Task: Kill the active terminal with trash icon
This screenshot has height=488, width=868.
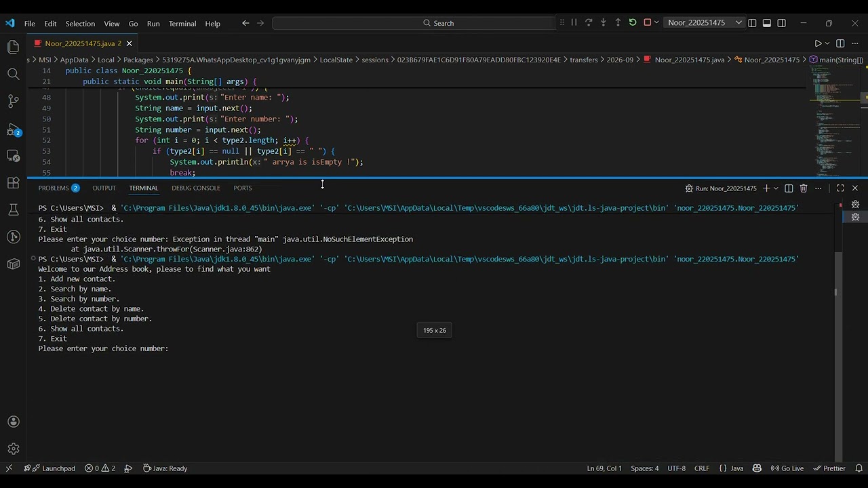Action: 804,188
